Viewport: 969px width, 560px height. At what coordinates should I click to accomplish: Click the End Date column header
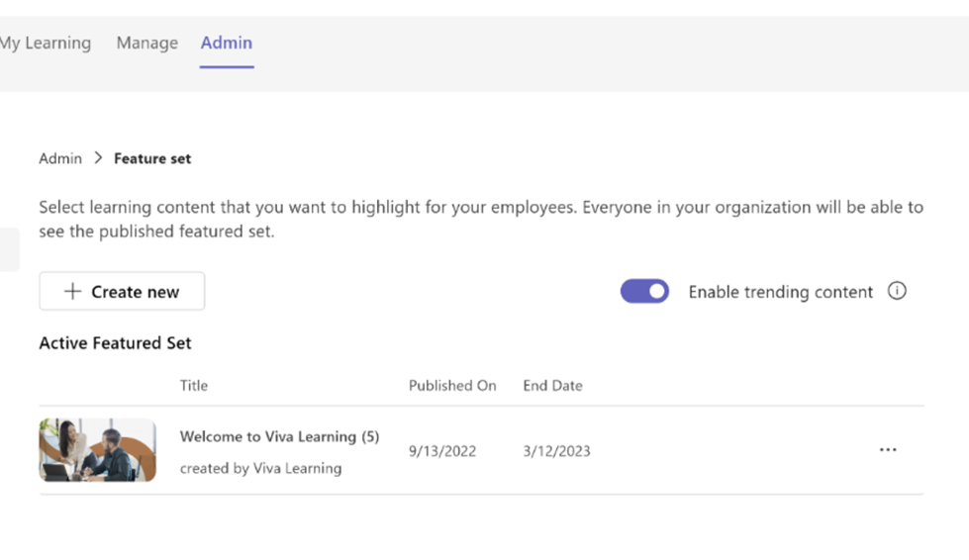(x=552, y=386)
